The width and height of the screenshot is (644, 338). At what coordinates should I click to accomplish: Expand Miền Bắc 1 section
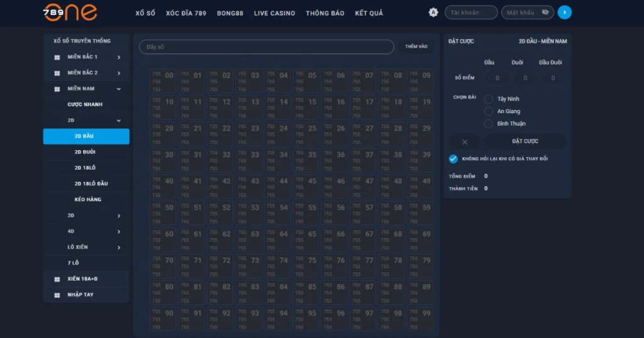[119, 57]
